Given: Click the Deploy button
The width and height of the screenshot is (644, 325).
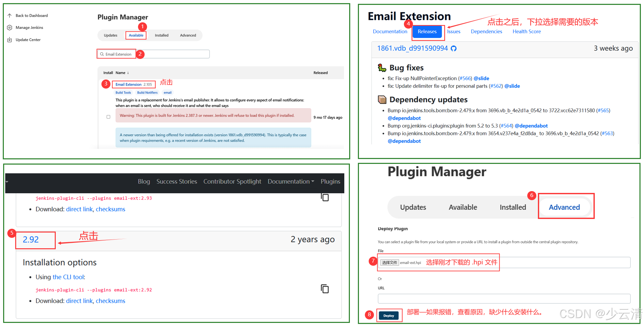Looking at the screenshot, I should [x=389, y=316].
